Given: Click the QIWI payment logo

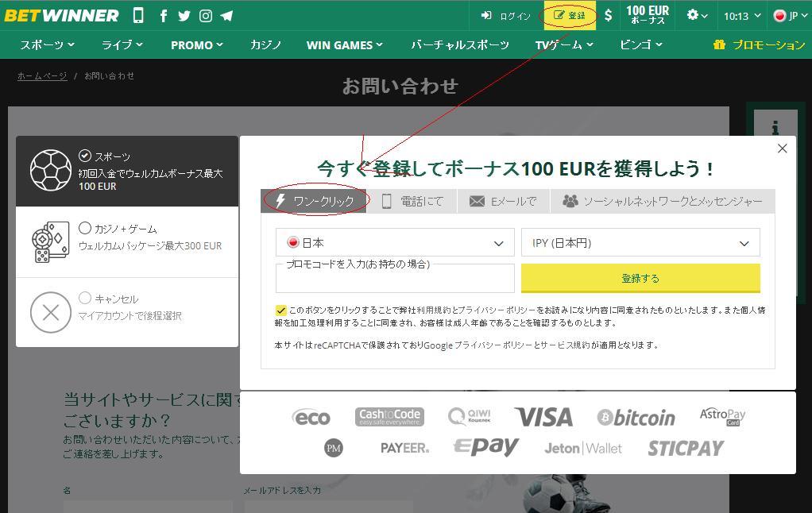Looking at the screenshot, I should (470, 416).
